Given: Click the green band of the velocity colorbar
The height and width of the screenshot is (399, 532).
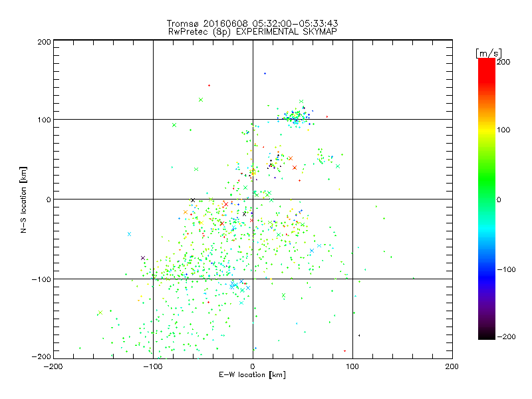Looking at the screenshot, I should pyautogui.click(x=487, y=180).
